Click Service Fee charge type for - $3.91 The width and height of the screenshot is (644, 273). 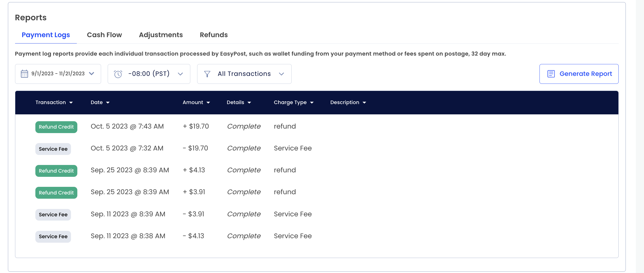click(x=293, y=214)
